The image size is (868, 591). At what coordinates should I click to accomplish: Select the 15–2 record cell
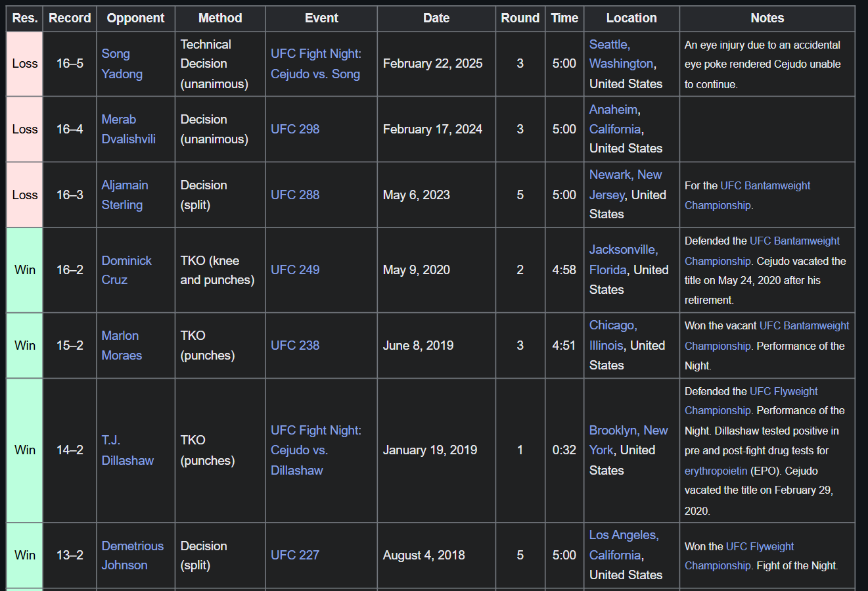coord(70,345)
